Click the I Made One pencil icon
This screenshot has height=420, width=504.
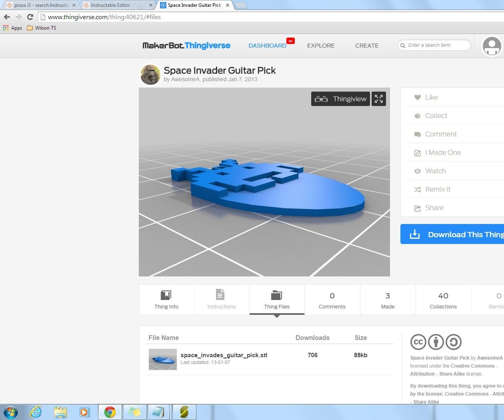pos(418,152)
